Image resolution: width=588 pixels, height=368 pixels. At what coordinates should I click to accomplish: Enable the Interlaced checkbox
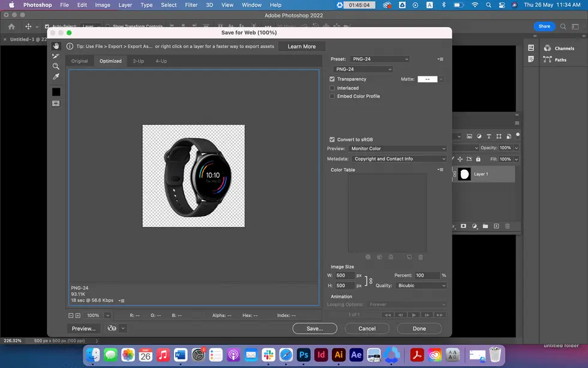(x=332, y=88)
